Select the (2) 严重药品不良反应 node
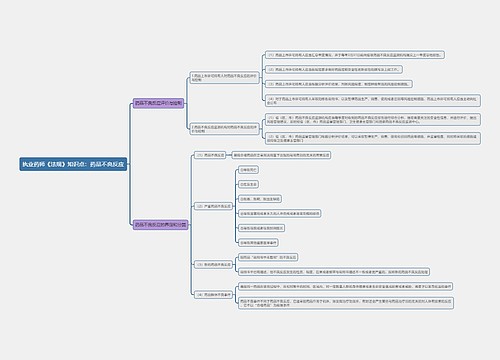The height and width of the screenshot is (360, 500). click(x=213, y=206)
